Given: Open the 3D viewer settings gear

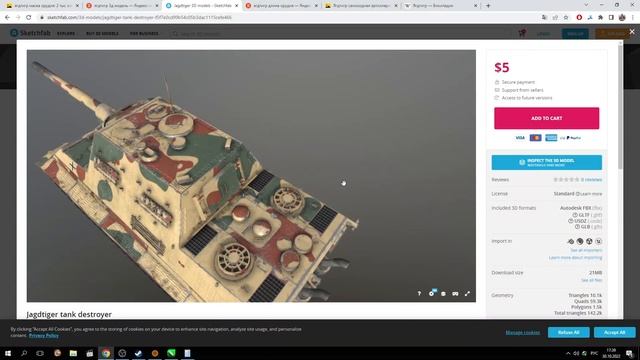Looking at the screenshot, I should 431,293.
